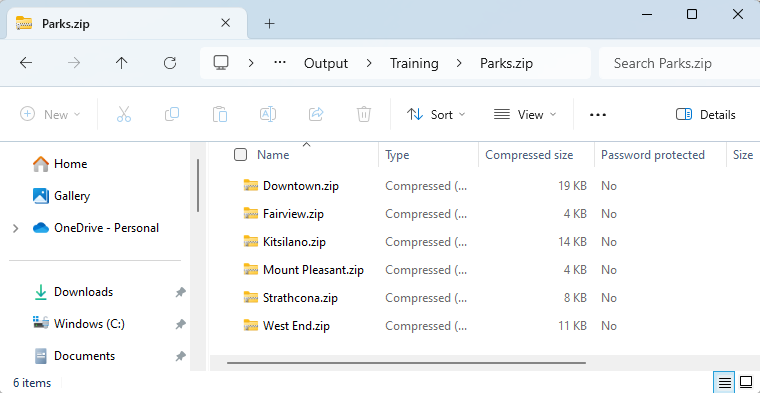760x393 pixels.
Task: Click the Copy icon in toolbar
Action: coord(172,114)
